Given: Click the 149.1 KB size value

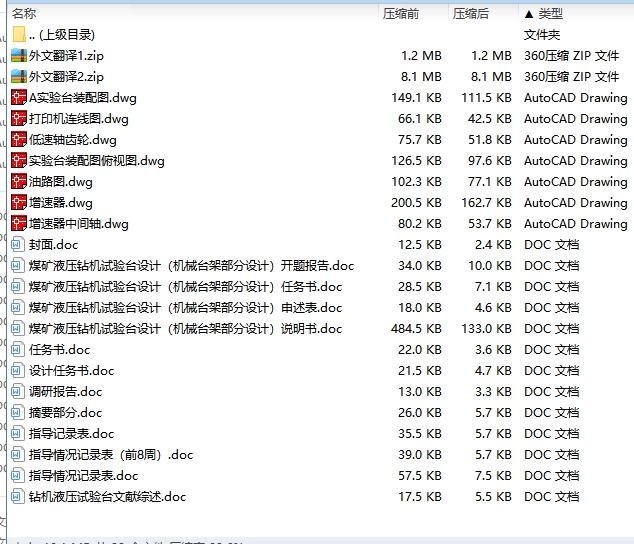Looking at the screenshot, I should [x=416, y=97].
